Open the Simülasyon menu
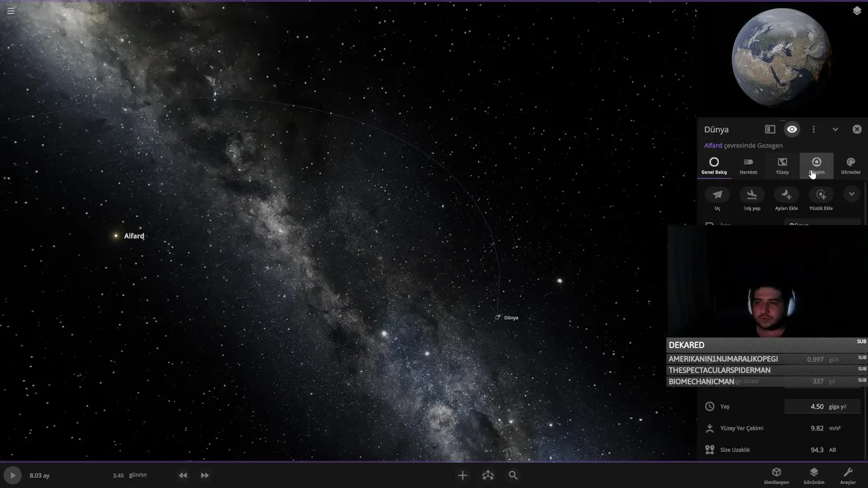The height and width of the screenshot is (488, 868). pos(776,476)
